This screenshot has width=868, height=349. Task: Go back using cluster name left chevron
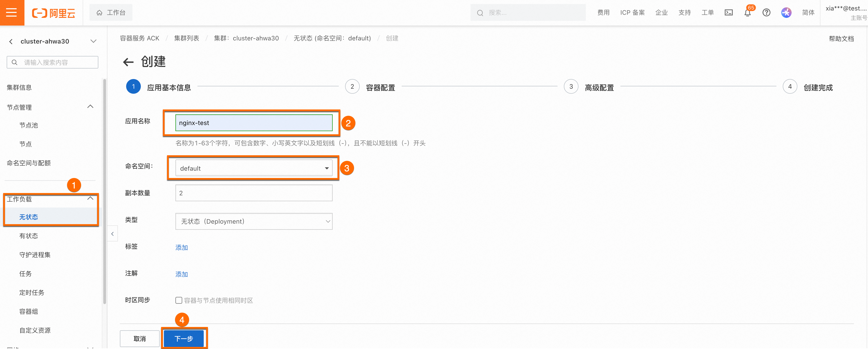11,41
